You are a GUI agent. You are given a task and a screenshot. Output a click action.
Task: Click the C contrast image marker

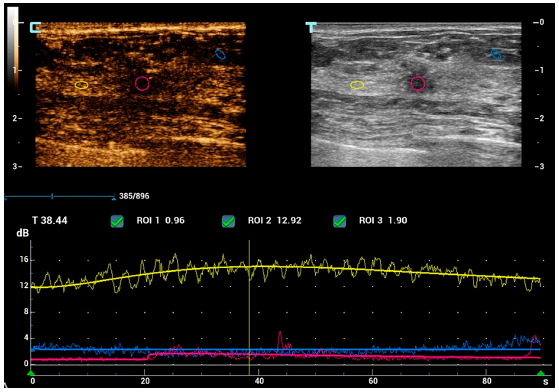(x=35, y=27)
